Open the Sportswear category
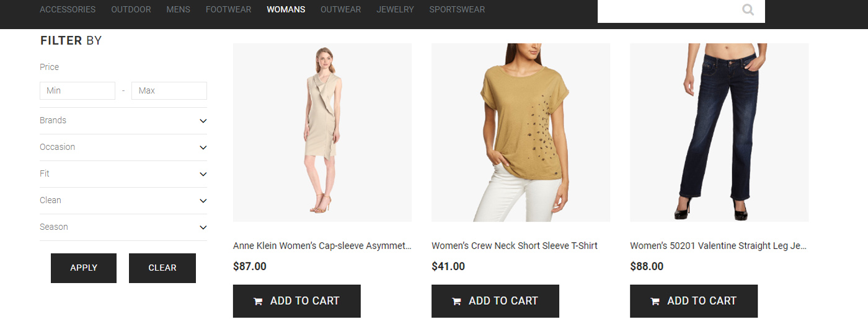868x319 pixels. pos(457,9)
